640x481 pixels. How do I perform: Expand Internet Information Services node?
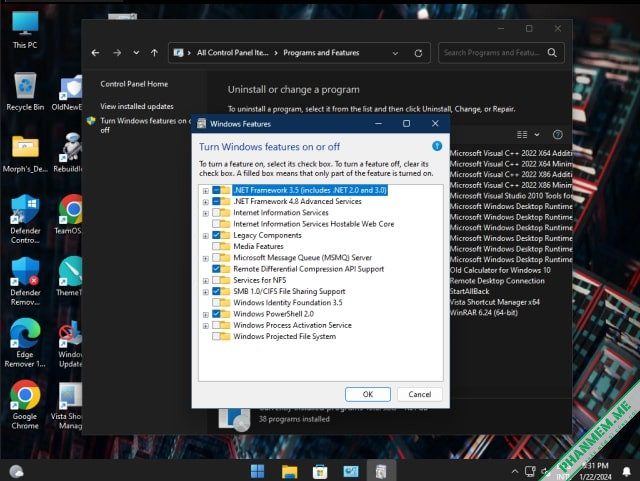pos(205,213)
